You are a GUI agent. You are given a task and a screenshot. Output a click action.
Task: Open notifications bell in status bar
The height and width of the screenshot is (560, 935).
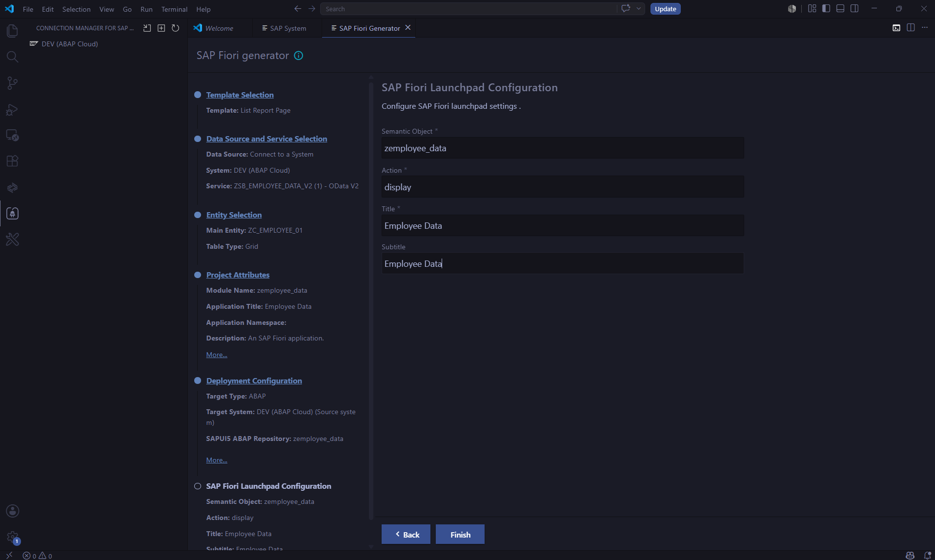[928, 556]
